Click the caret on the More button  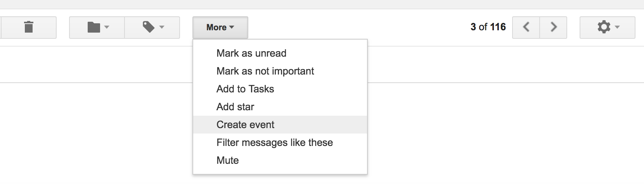[x=232, y=27]
